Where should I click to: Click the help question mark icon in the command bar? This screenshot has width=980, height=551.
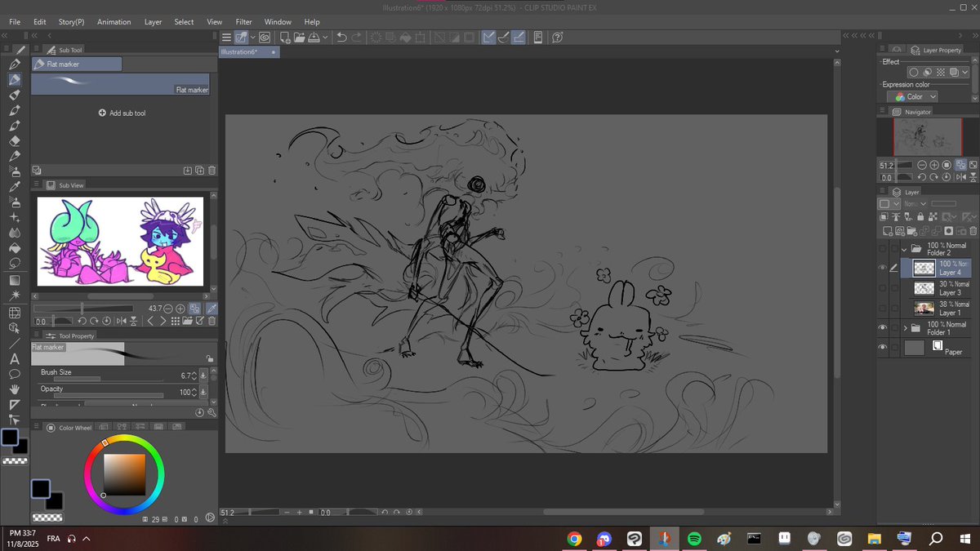pyautogui.click(x=557, y=37)
